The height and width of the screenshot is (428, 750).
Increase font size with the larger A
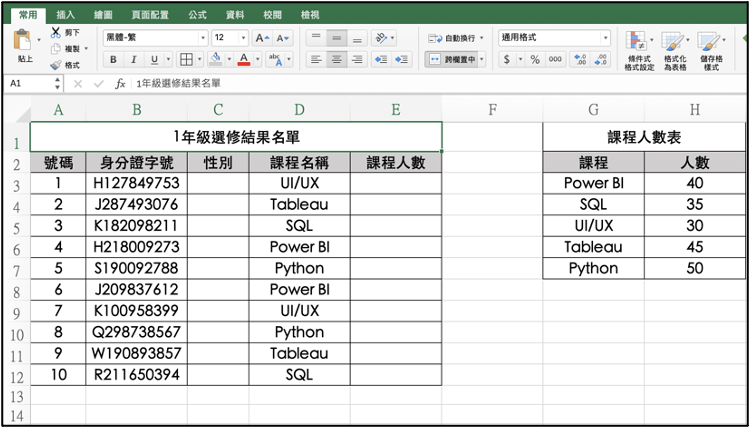point(263,38)
